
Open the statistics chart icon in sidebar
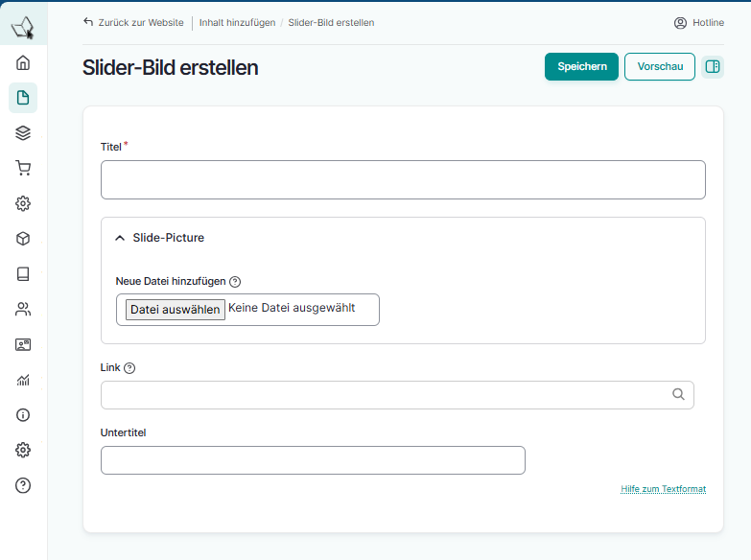pos(23,380)
